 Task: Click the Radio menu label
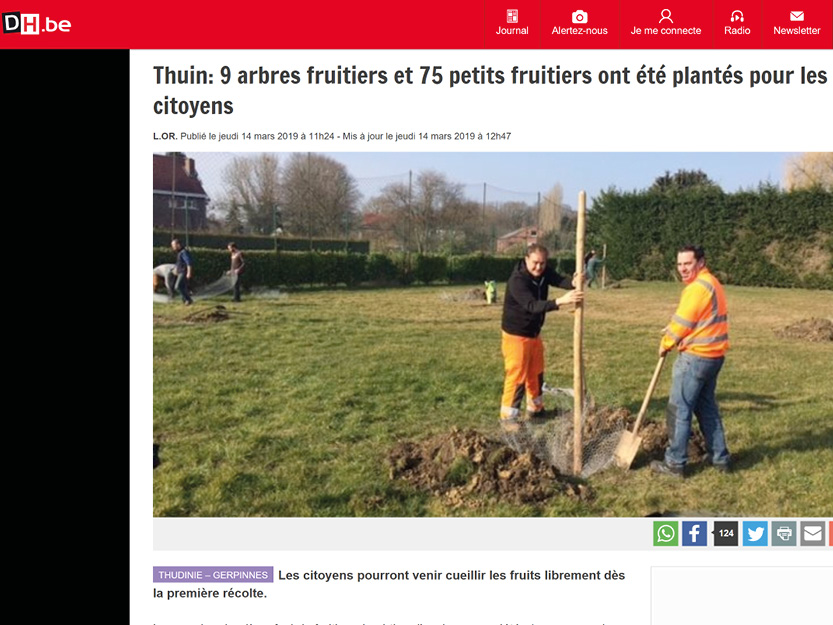point(737,31)
